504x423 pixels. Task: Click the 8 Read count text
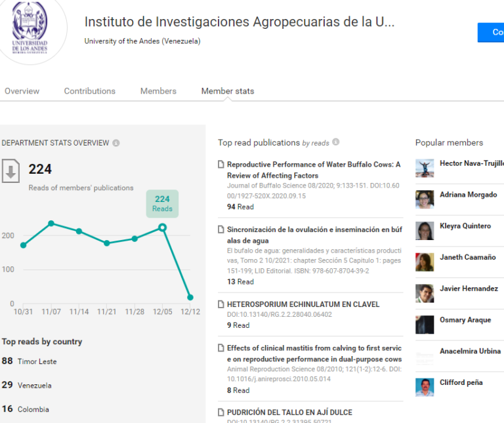(238, 390)
